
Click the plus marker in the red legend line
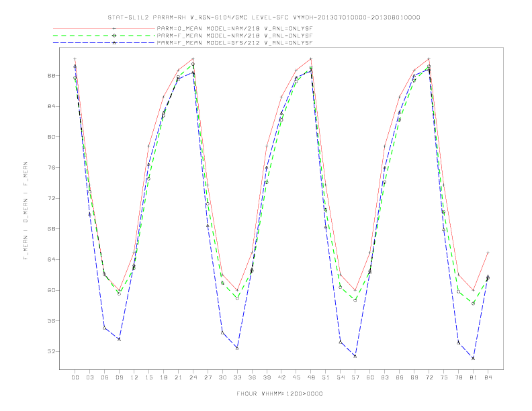(114, 28)
